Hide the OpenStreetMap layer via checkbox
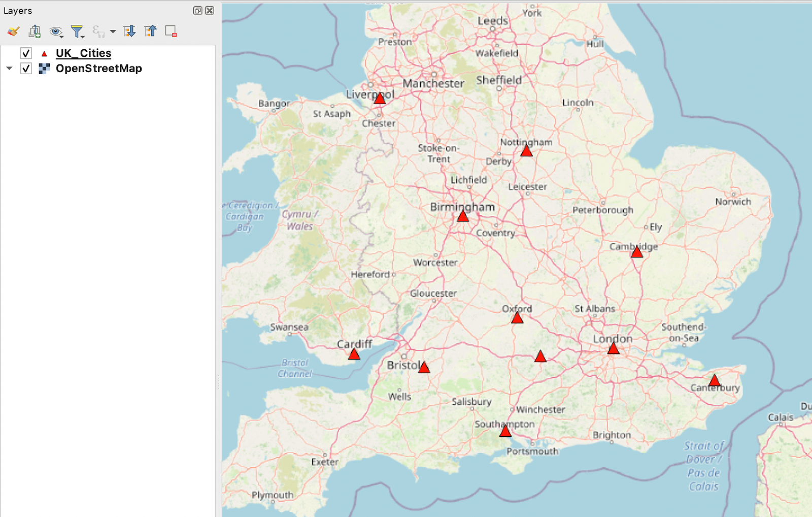This screenshot has height=517, width=812. (x=26, y=69)
